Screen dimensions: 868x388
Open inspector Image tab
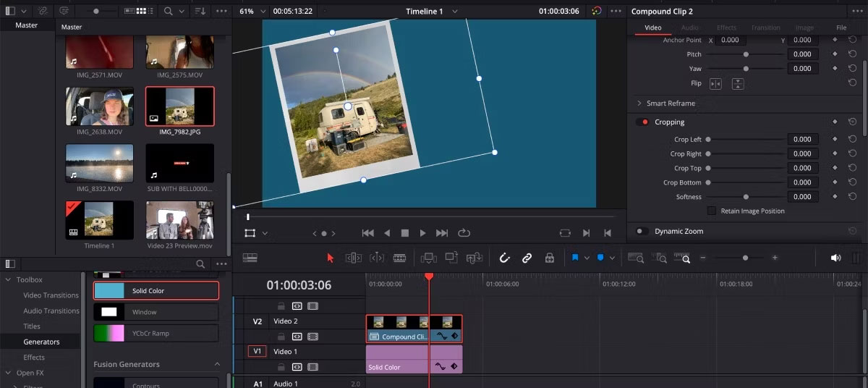point(804,28)
